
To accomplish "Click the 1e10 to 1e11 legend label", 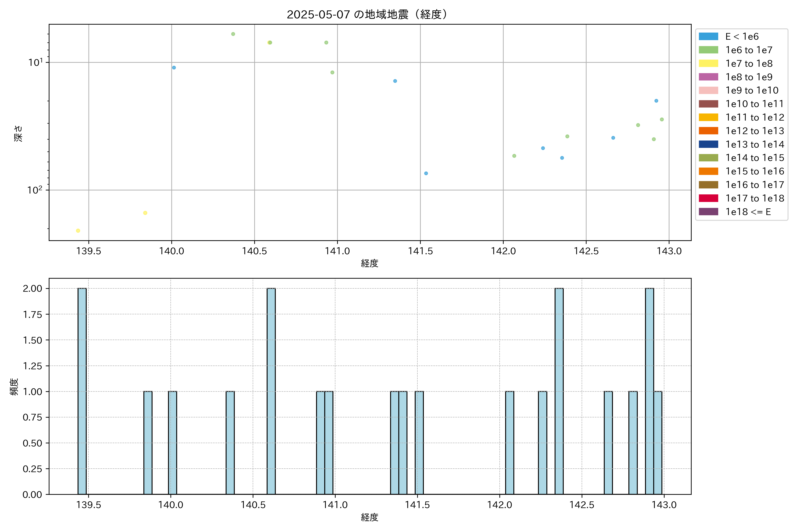I will pos(755,104).
